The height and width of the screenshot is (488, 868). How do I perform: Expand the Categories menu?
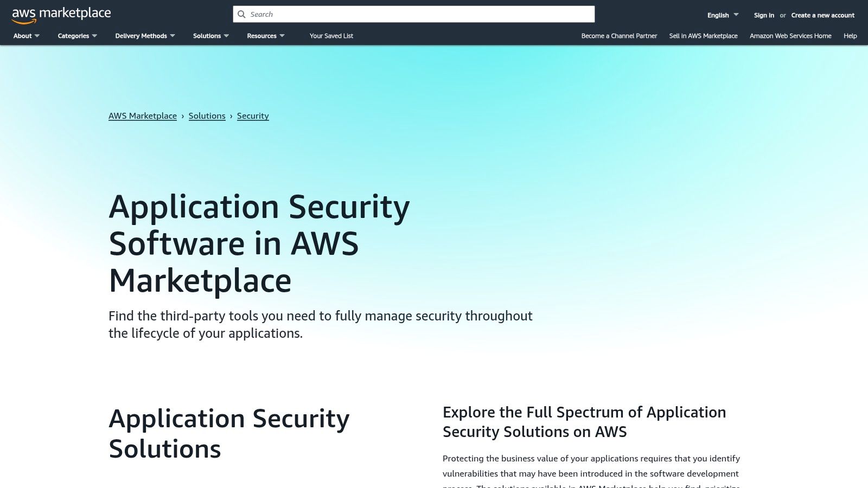pyautogui.click(x=78, y=36)
